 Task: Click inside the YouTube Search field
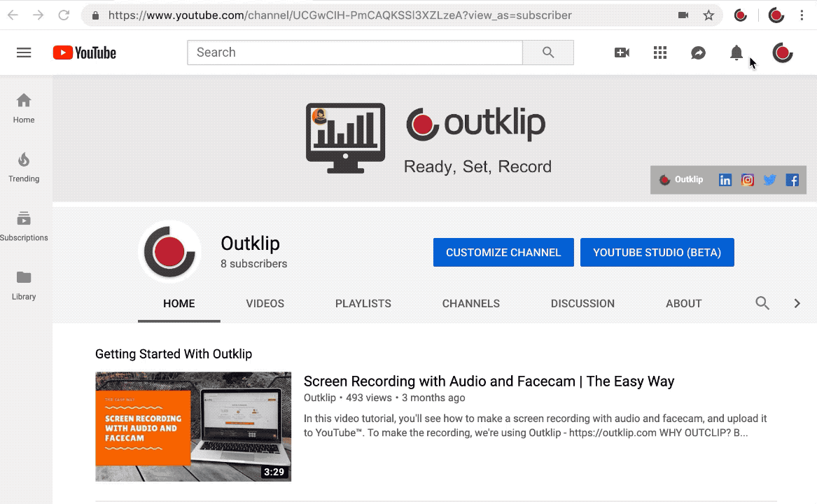pos(355,52)
